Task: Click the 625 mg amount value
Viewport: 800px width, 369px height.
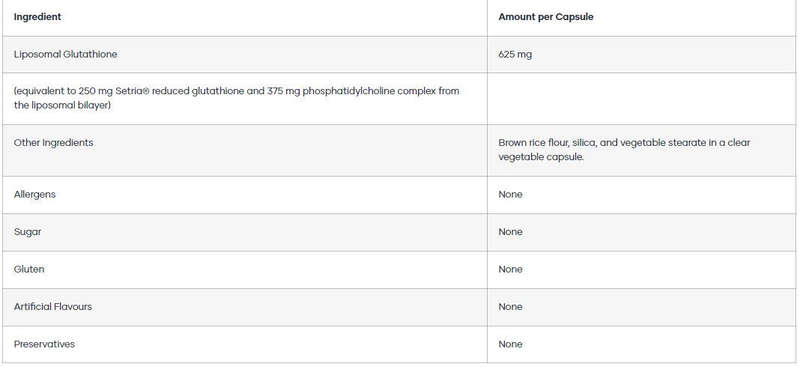Action: [x=515, y=54]
